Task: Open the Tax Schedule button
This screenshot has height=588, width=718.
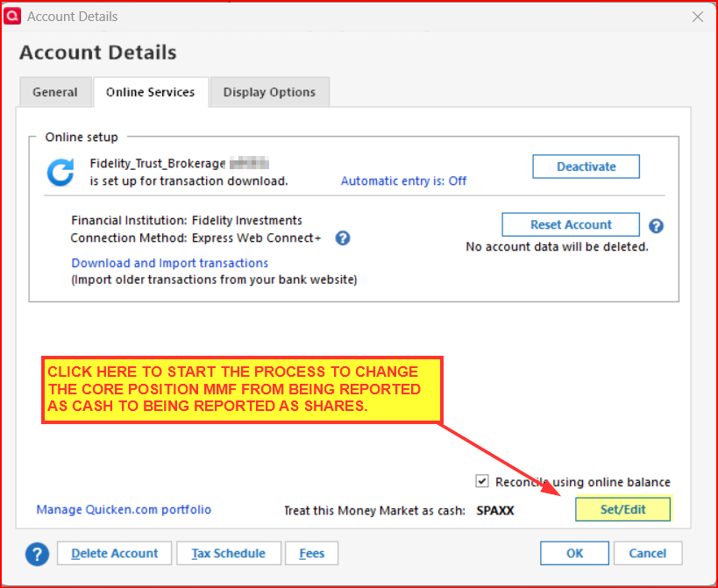Action: tap(229, 553)
